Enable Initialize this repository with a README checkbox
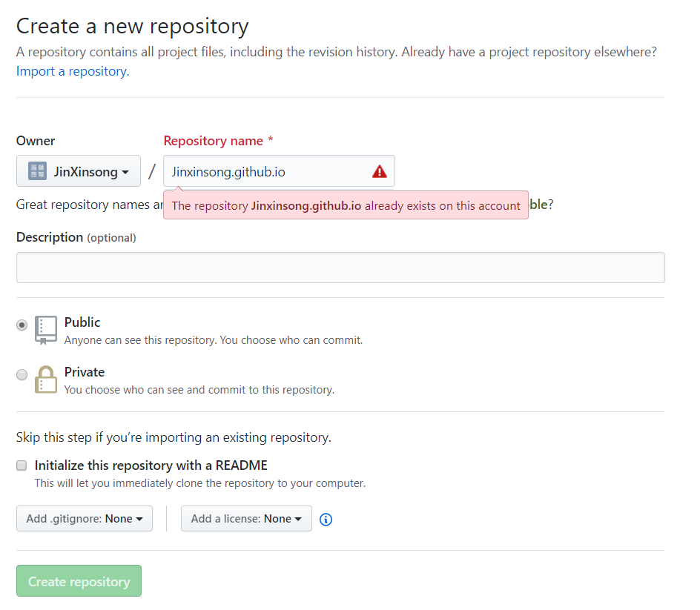700x610 pixels. 22,465
